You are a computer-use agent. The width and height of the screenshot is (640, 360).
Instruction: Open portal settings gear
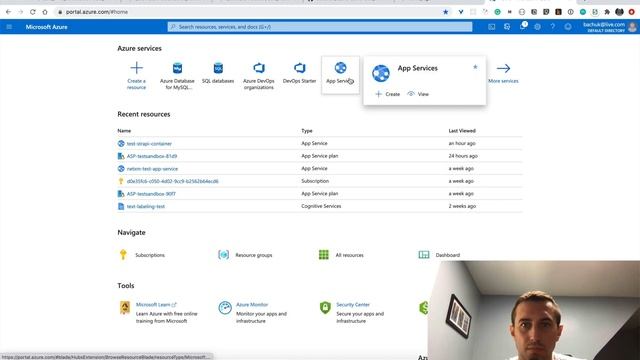(538, 27)
